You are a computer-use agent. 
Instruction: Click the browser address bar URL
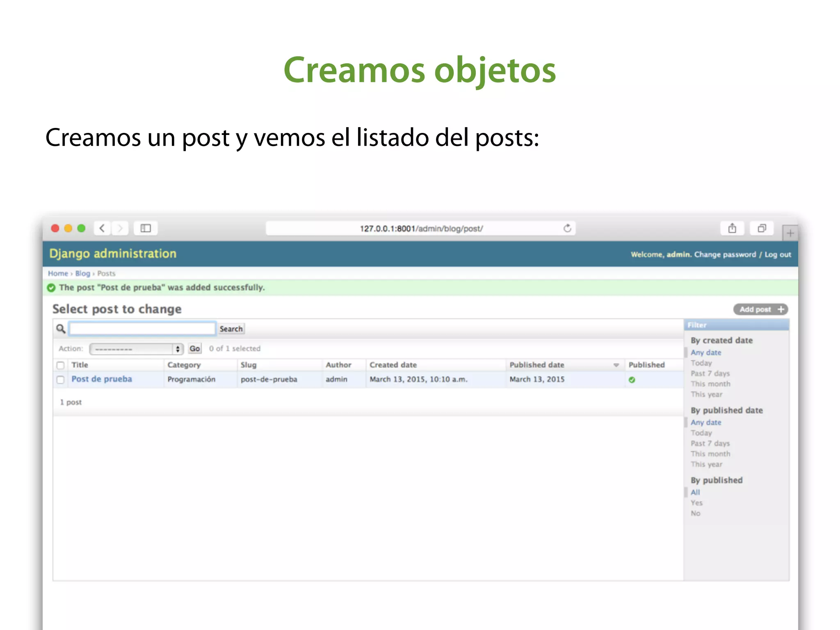click(421, 228)
